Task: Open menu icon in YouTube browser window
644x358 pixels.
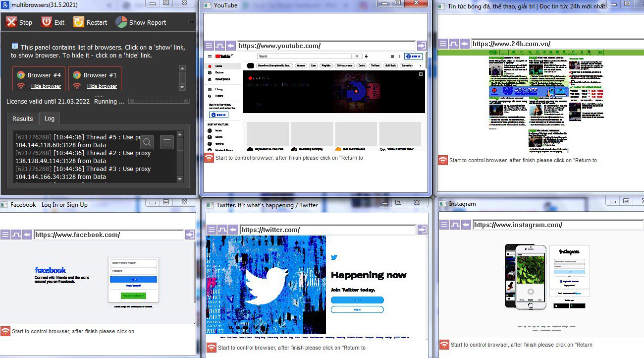Action: click(209, 46)
